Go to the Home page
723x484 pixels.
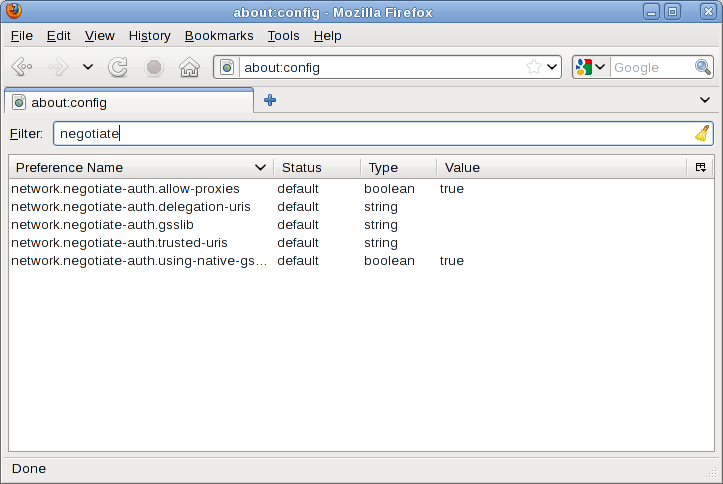(x=190, y=67)
